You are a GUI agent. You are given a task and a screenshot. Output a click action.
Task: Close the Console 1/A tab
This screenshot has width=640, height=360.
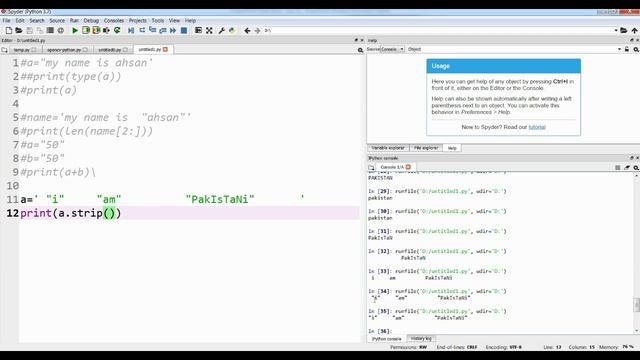point(408,167)
